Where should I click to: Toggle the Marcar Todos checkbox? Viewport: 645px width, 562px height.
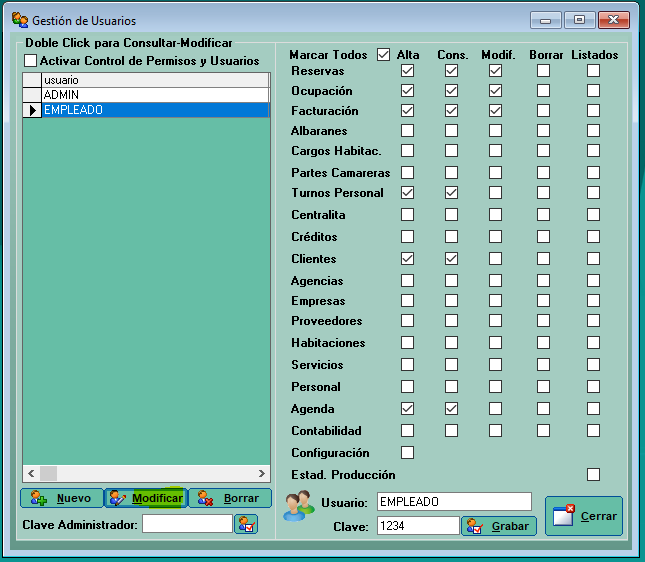point(383,54)
